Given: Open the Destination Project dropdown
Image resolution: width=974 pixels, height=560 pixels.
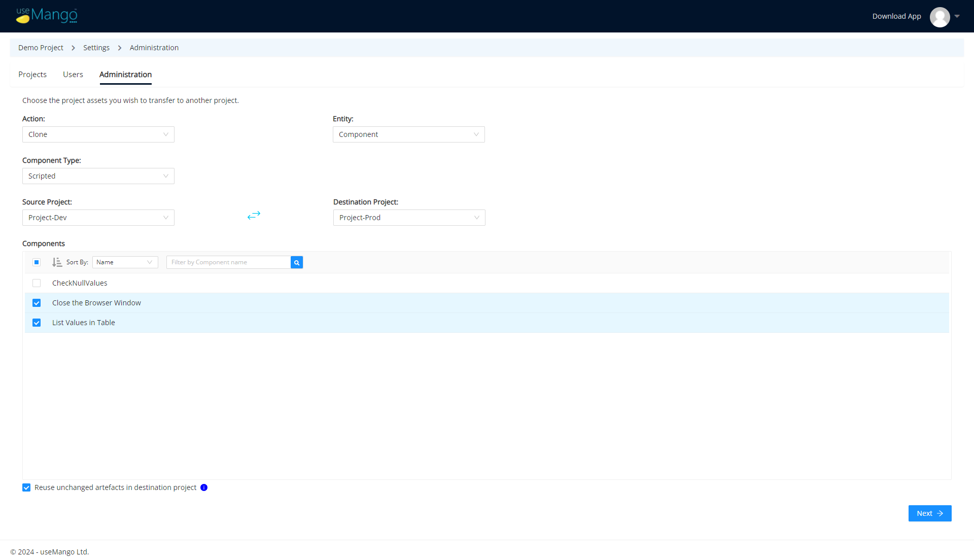Looking at the screenshot, I should (409, 218).
